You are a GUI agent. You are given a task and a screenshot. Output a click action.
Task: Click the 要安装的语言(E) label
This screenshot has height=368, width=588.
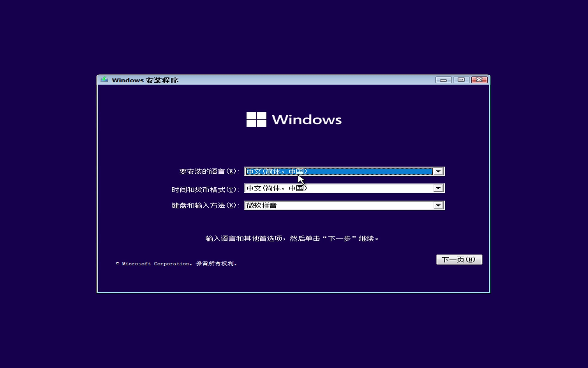point(209,171)
